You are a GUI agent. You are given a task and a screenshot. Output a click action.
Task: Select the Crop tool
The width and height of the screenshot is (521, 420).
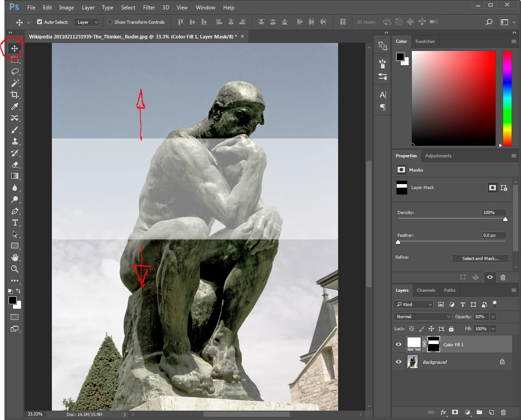(15, 95)
